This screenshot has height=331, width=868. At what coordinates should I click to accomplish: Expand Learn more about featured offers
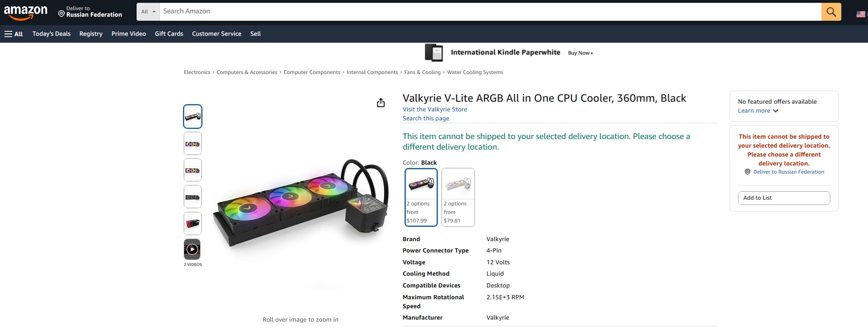click(758, 111)
